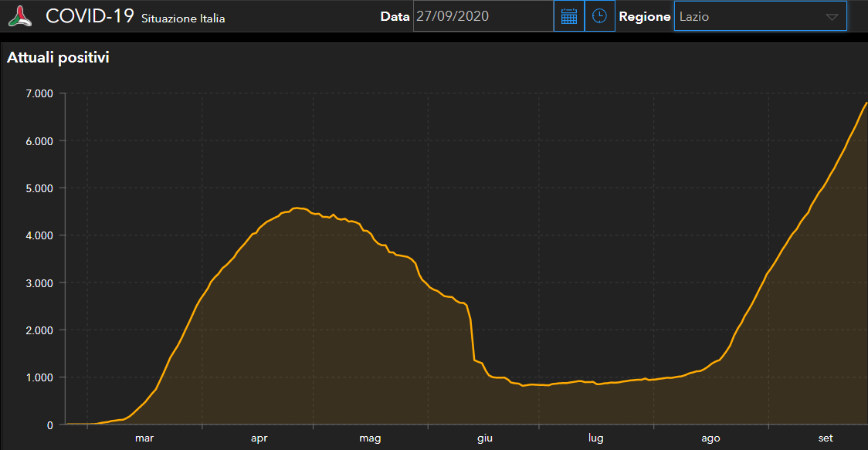
Task: Click the 0 y-axis label
Action: [x=50, y=425]
